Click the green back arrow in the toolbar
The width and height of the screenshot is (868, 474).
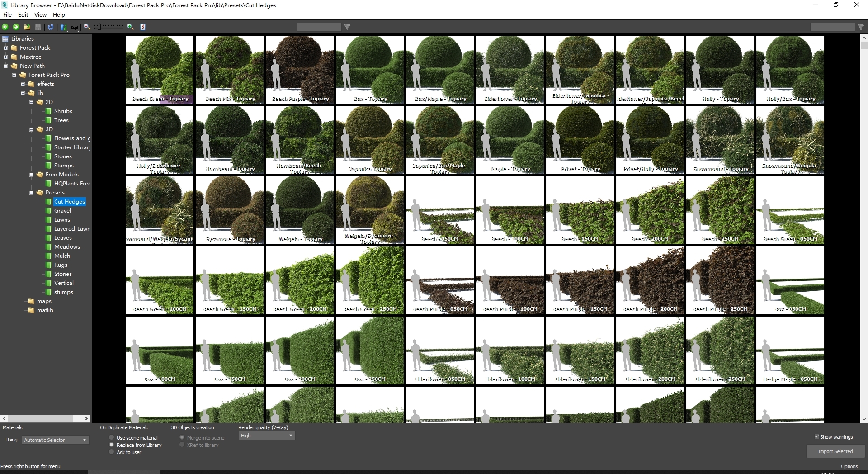pos(5,27)
